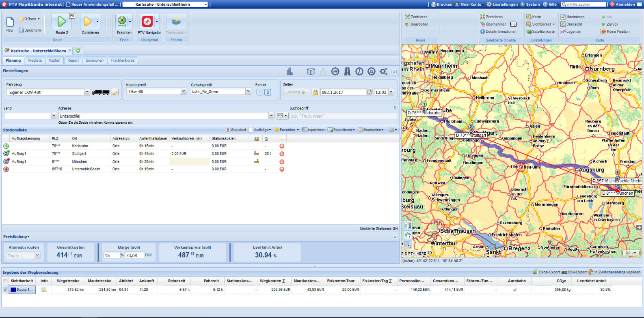This screenshot has height=318, width=644.
Task: Open the driver profile settings icon
Action: [371, 71]
